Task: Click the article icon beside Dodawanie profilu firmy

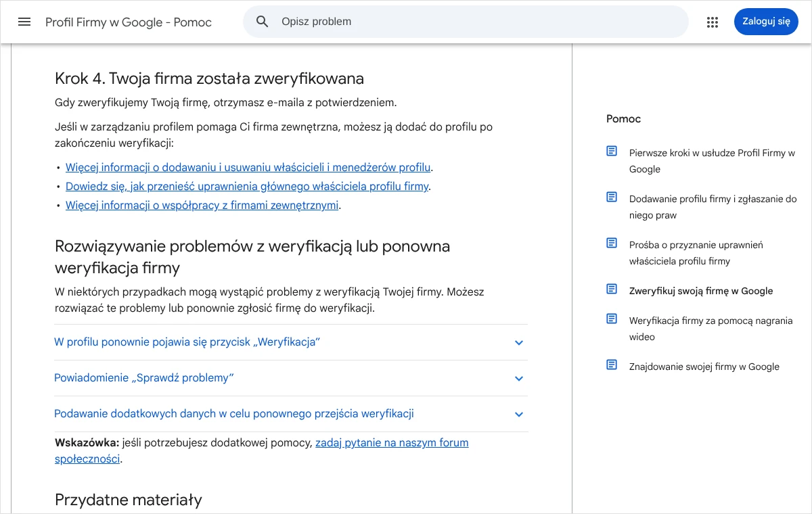Action: click(612, 197)
